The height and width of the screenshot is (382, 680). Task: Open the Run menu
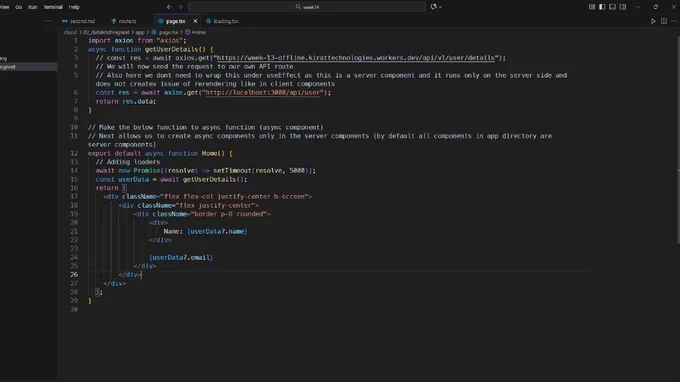(33, 7)
